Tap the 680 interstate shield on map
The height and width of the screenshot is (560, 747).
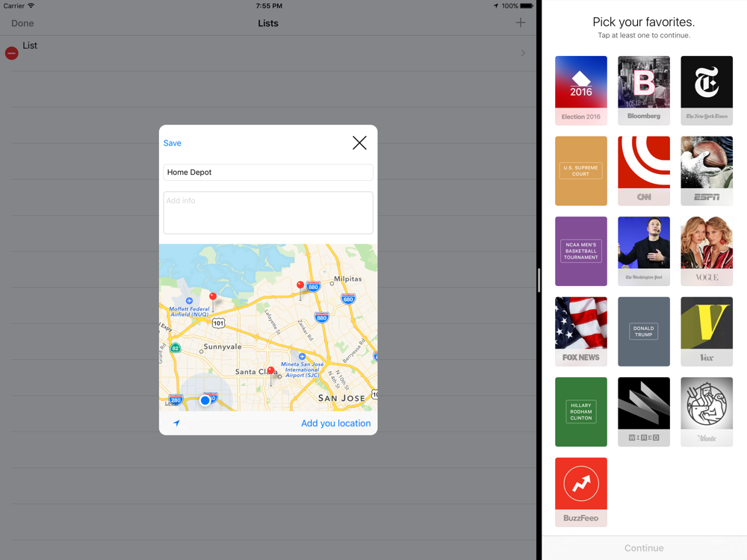(348, 299)
